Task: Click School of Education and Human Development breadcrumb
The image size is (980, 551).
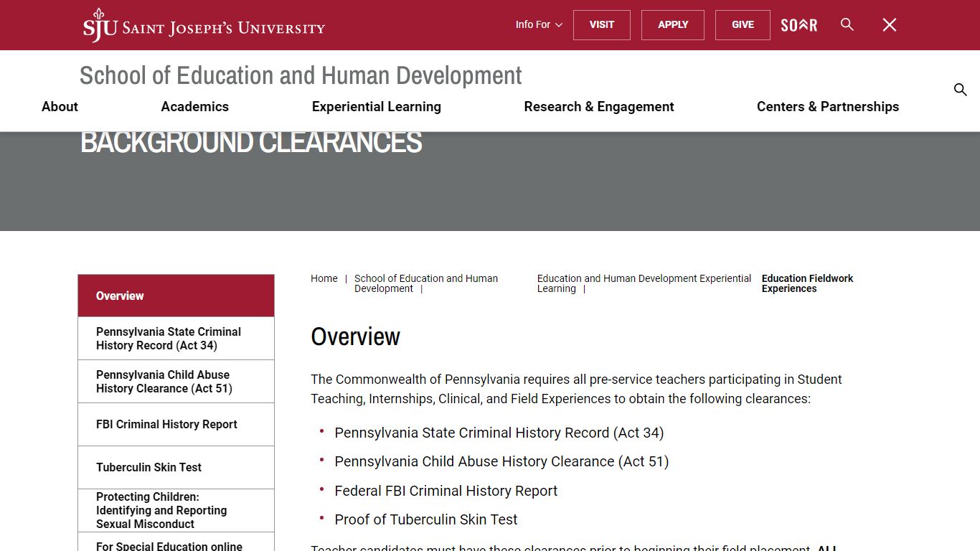Action: pos(426,283)
